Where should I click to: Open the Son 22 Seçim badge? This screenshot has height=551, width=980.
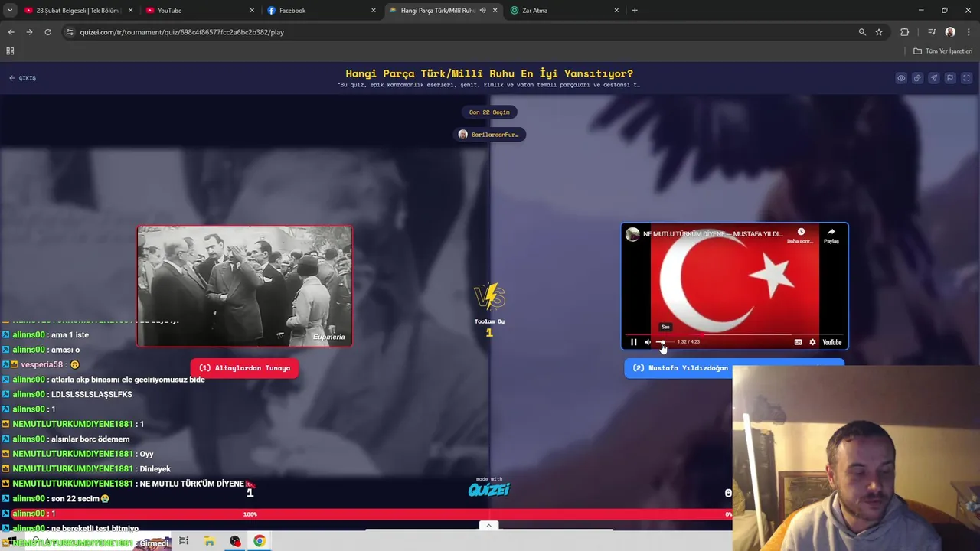pos(489,112)
